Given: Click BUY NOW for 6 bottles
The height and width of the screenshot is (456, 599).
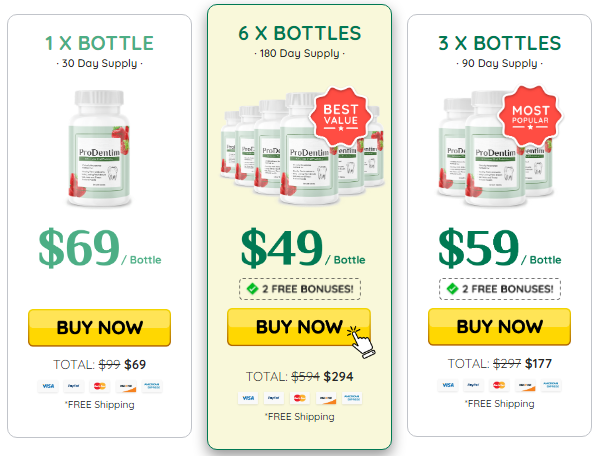Looking at the screenshot, I should click(x=299, y=327).
